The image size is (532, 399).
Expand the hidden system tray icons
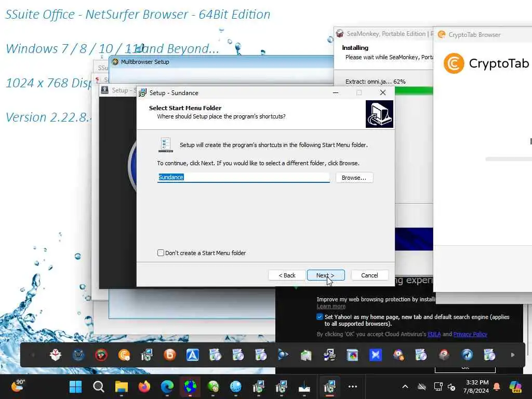coord(405,387)
